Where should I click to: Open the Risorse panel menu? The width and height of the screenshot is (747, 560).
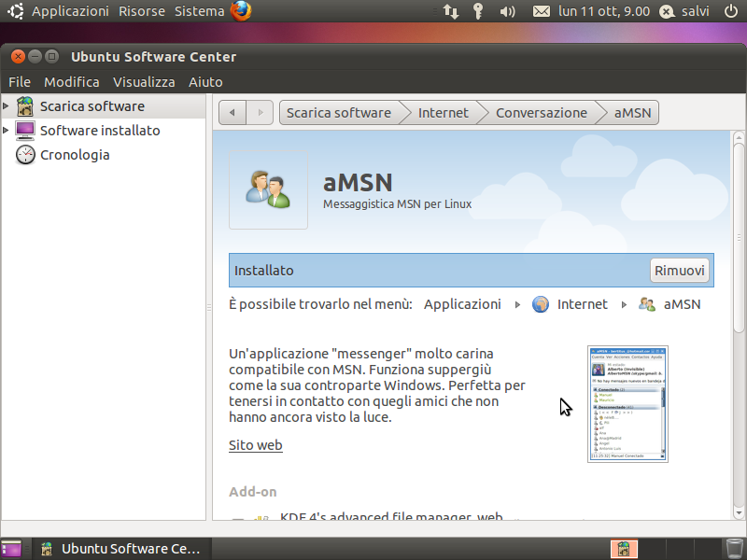pyautogui.click(x=142, y=11)
